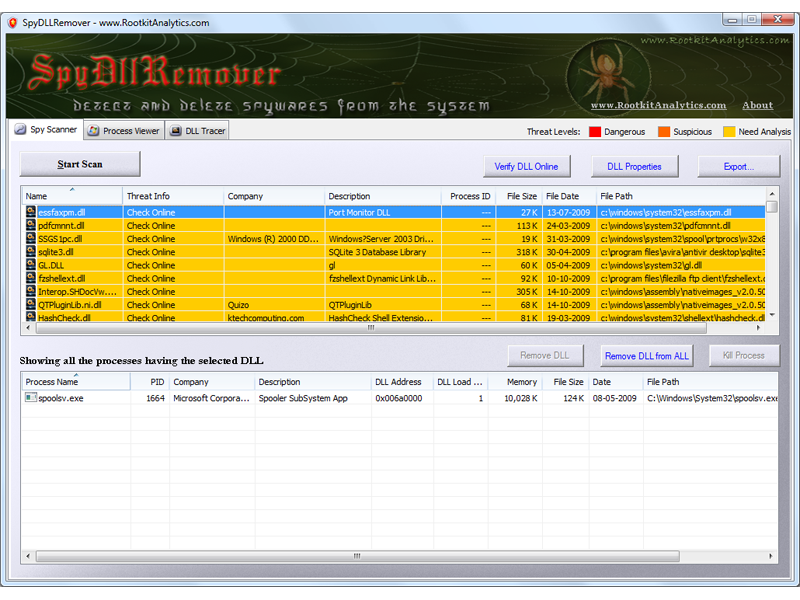Screen dimensions: 800x600
Task: Minimize the SpyDLLRemover window
Action: coord(733,20)
